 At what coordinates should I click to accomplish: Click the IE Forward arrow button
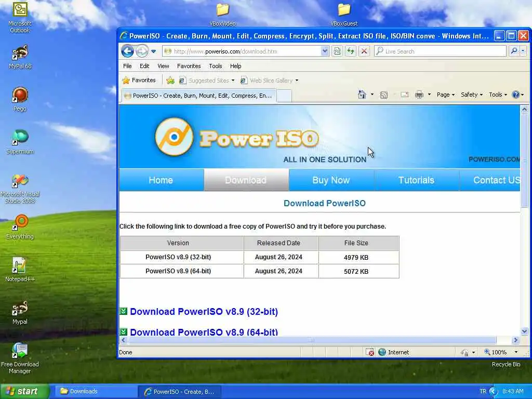point(142,51)
